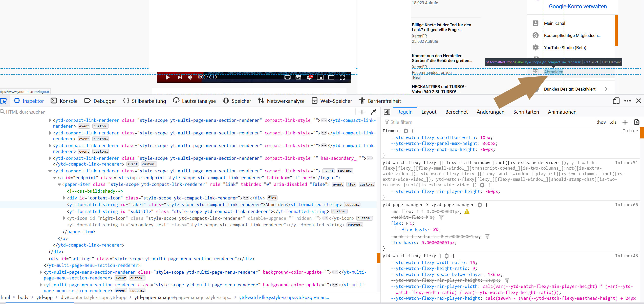Click the plus icon to add new node
644x304 pixels.
tap(362, 112)
